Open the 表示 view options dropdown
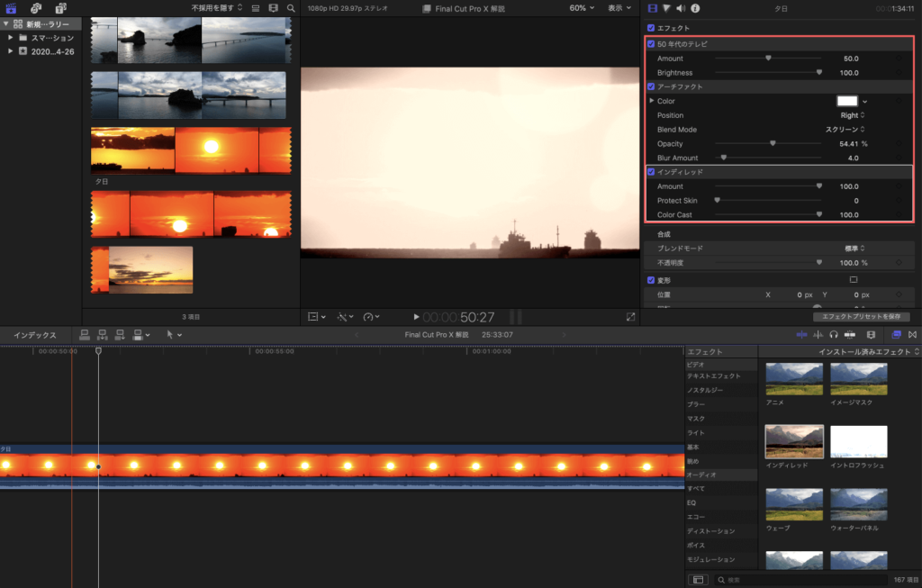922x588 pixels. tap(619, 8)
